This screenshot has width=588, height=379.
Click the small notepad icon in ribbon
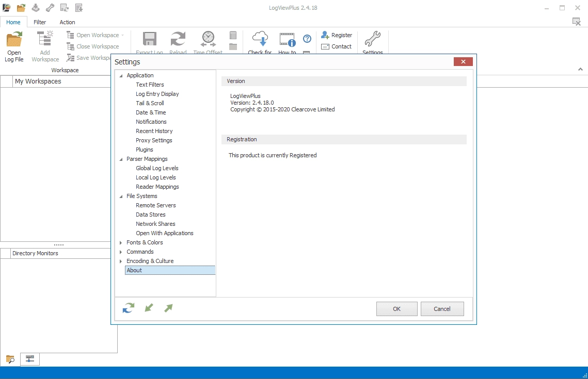pos(233,35)
